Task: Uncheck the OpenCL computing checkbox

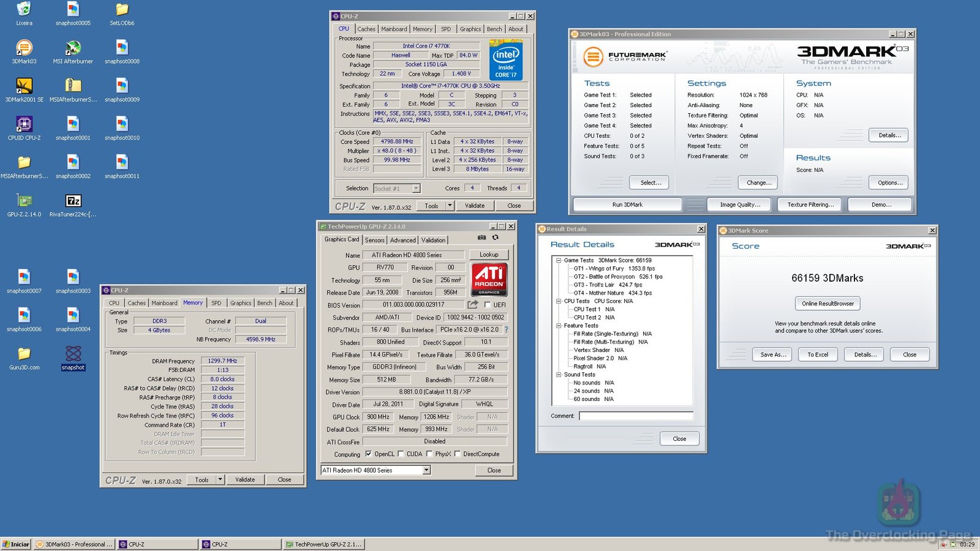Action: point(368,454)
